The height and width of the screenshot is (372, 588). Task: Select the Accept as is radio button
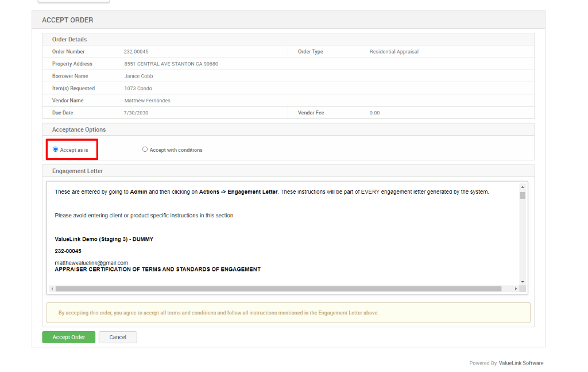click(55, 149)
